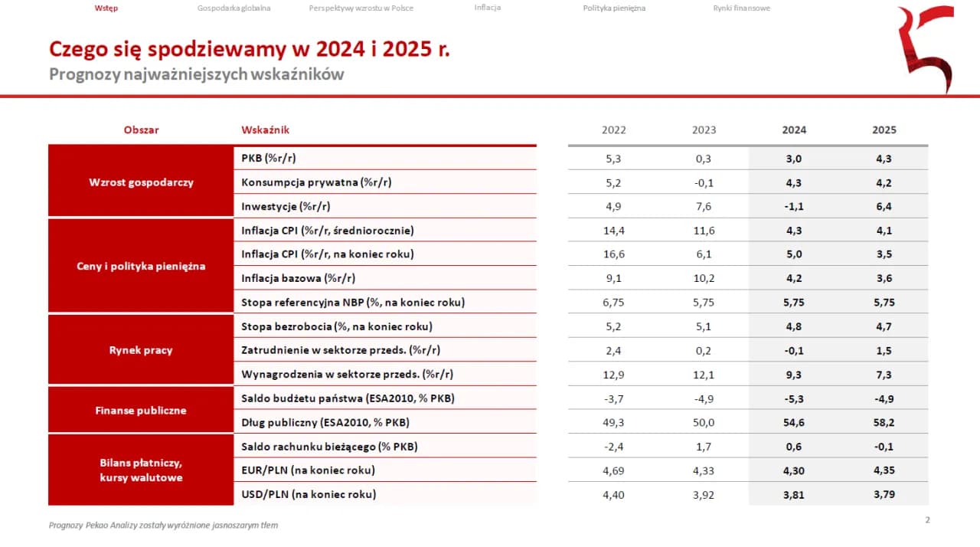Image resolution: width=980 pixels, height=547 pixels.
Task: Select the Rynki finansowe navigation item
Action: (740, 8)
